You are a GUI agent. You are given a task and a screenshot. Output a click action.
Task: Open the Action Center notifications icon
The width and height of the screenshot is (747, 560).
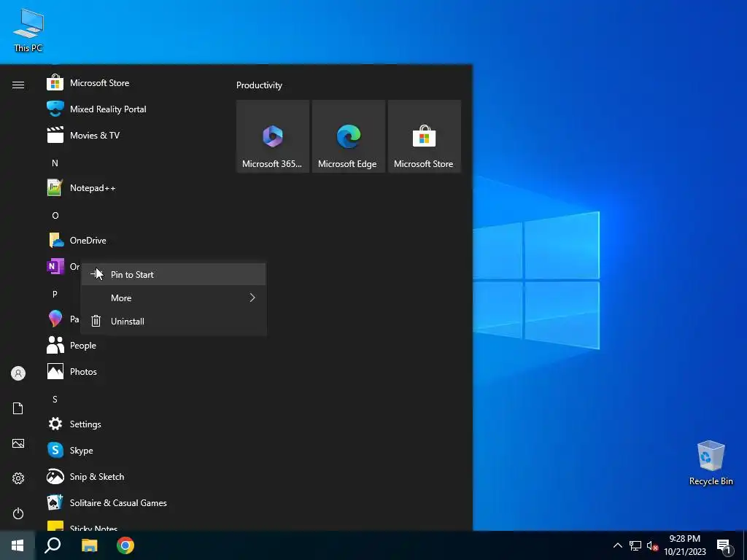[724, 547]
